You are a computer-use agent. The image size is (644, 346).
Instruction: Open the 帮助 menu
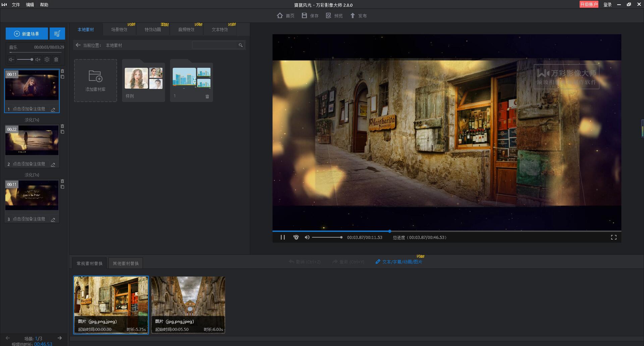(x=44, y=5)
